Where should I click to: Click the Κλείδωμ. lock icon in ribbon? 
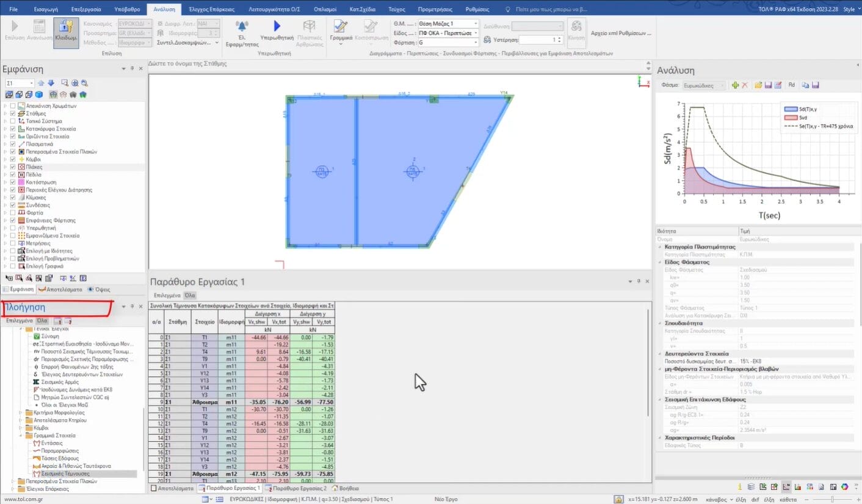pos(66,27)
